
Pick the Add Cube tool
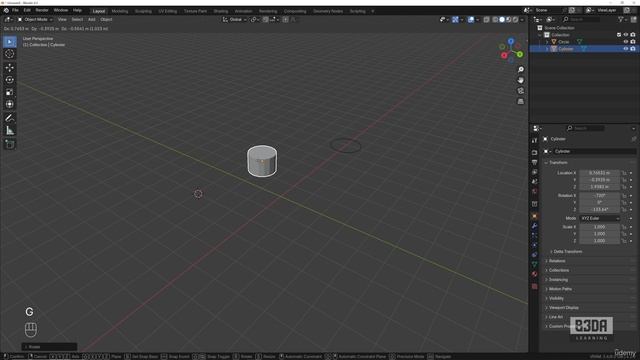(x=10, y=144)
